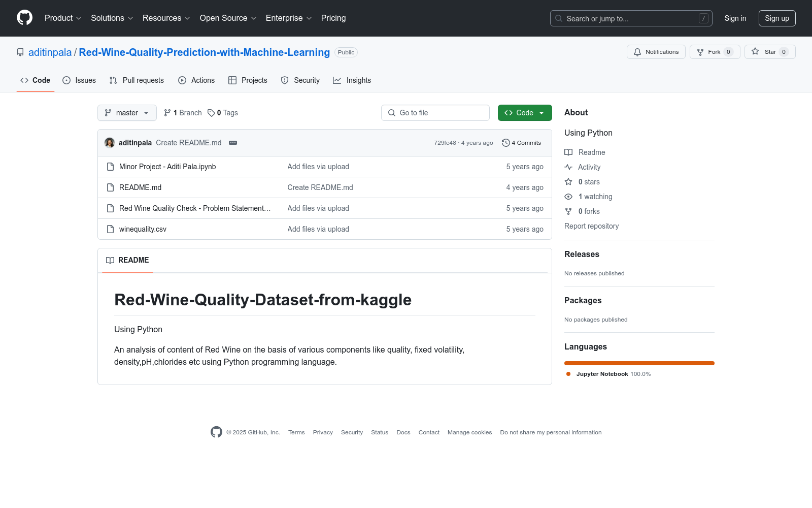
Task: Click the aditinpala avatar in commit row
Action: (x=110, y=143)
